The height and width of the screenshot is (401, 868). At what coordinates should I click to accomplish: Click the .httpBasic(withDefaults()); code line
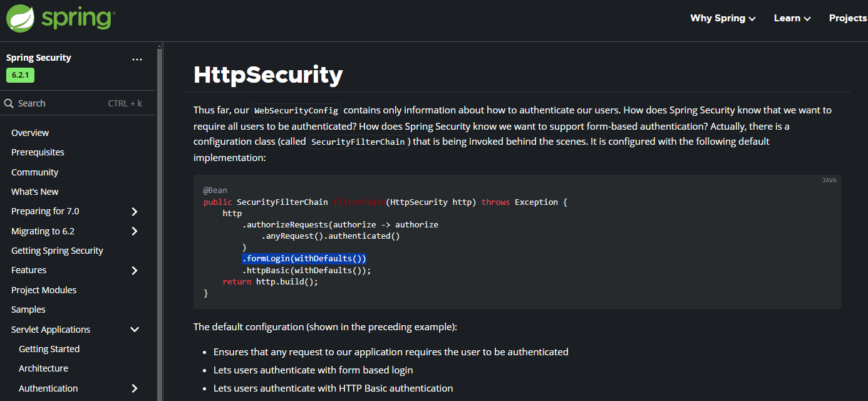[x=307, y=270]
